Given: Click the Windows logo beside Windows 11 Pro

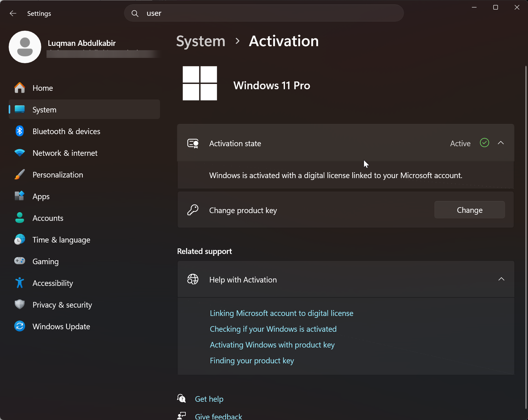Looking at the screenshot, I should 200,83.
